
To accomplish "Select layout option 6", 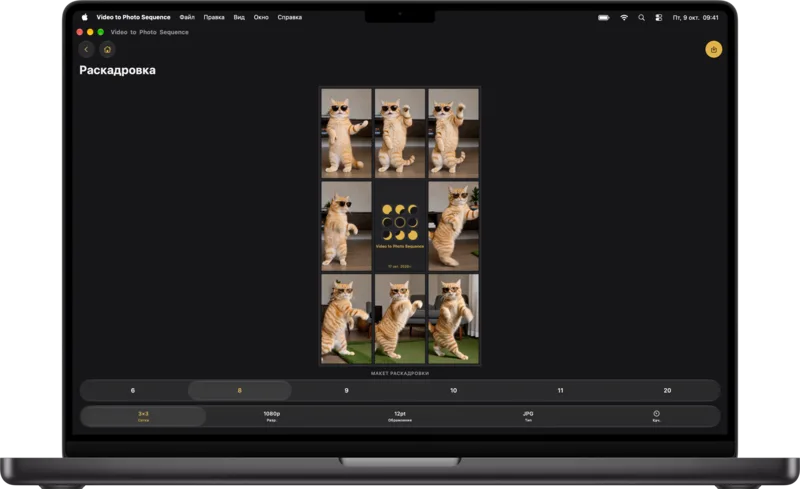I will tap(133, 390).
